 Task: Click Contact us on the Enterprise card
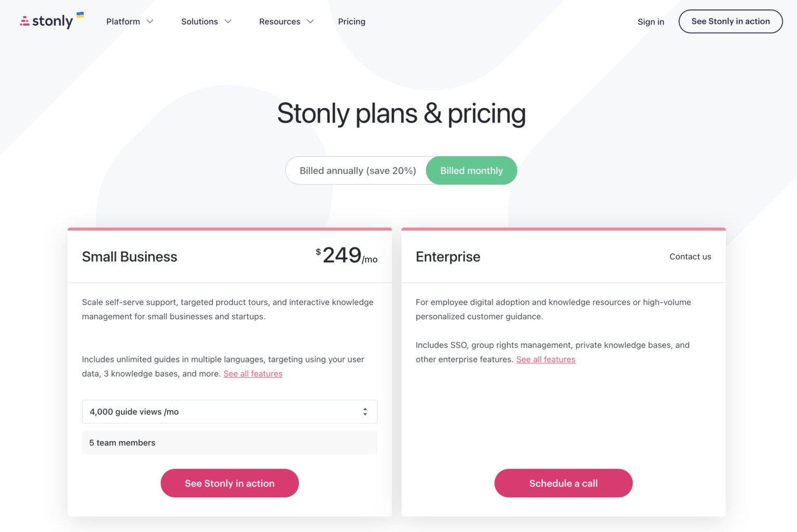pos(690,256)
